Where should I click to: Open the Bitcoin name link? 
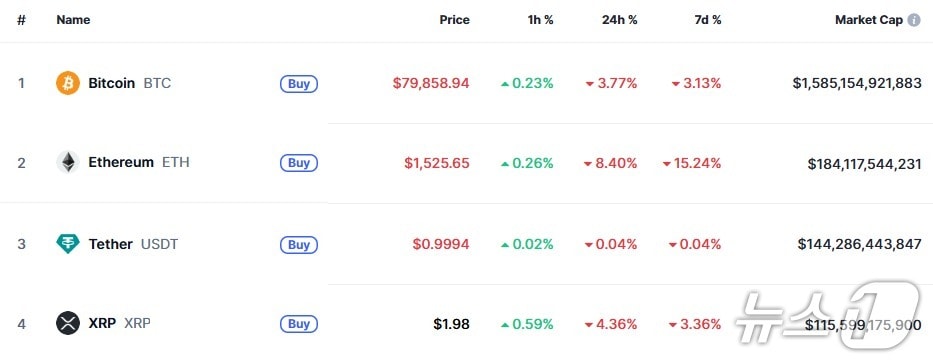coord(112,83)
